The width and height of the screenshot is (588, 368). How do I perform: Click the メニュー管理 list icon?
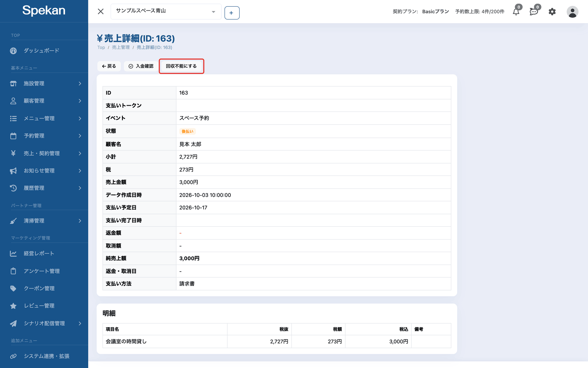coord(13,118)
